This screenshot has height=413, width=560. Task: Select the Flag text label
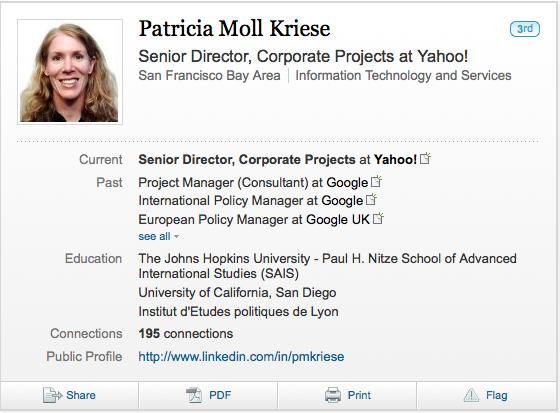point(496,395)
